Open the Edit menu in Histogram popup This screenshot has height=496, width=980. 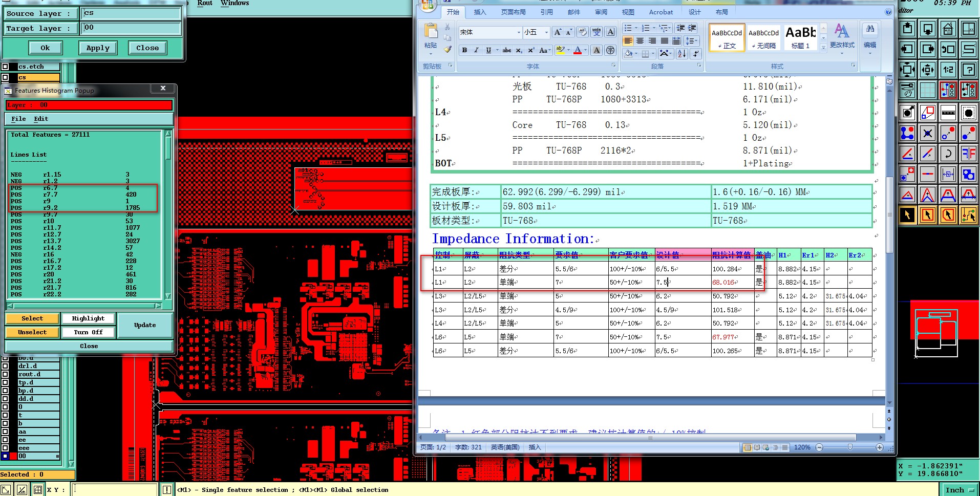tap(41, 119)
